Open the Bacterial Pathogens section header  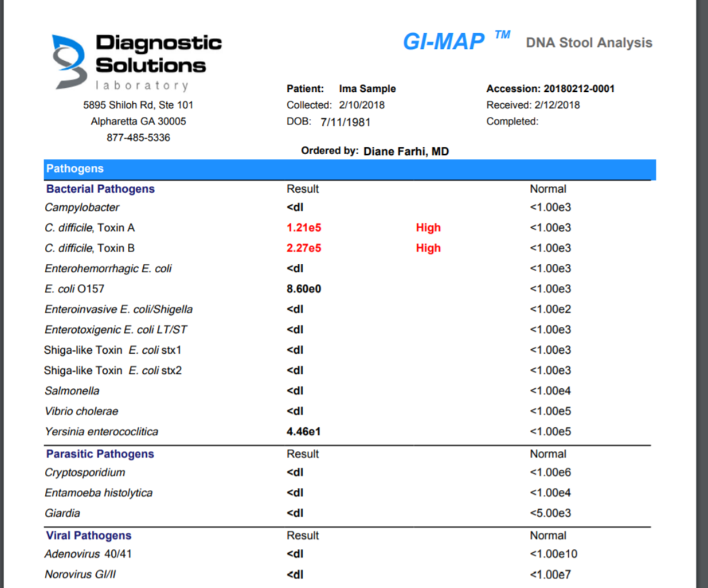click(100, 189)
